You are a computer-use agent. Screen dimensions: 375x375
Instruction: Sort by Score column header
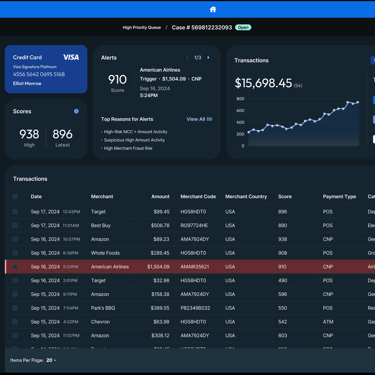pos(285,197)
